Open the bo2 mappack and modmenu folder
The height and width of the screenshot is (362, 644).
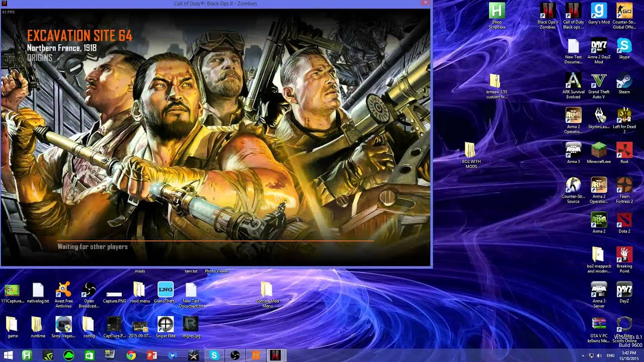(599, 260)
